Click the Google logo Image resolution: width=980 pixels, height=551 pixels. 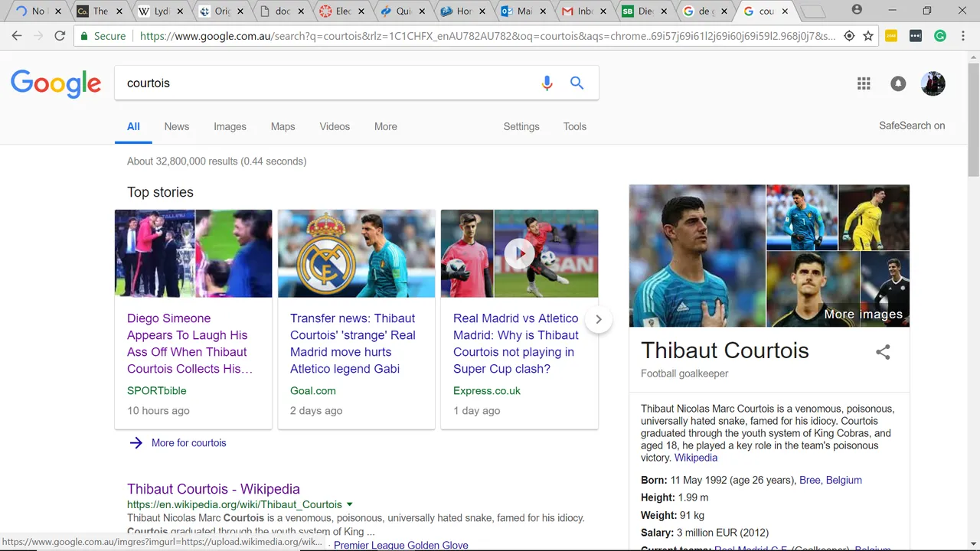tap(56, 83)
